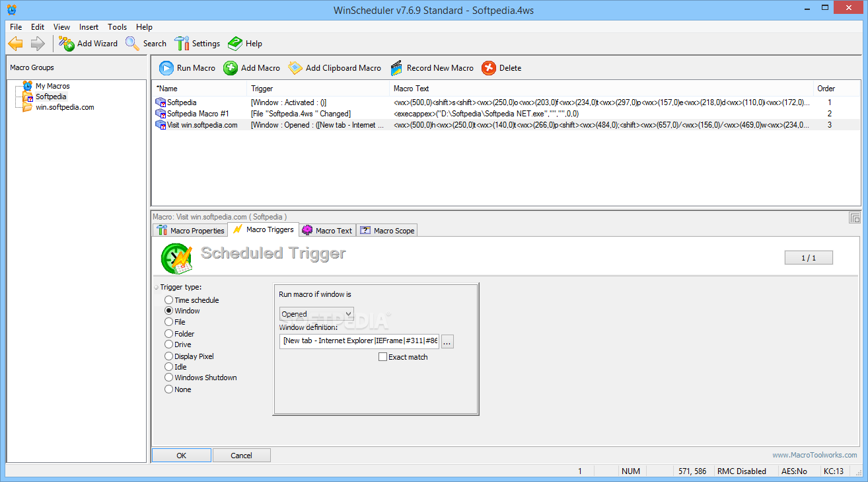Screen dimensions: 868x482
Task: Open the www.MacroToolworks.com link
Action: [815, 455]
